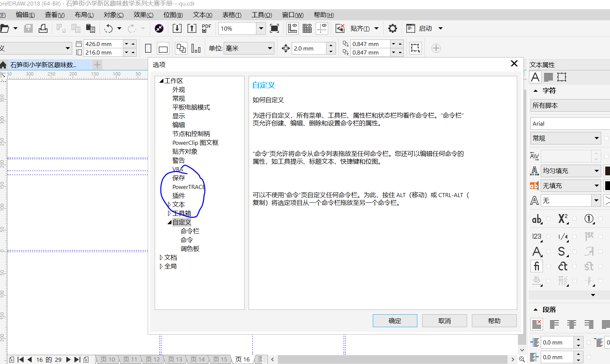Viewport: 610px width, 364px height.
Task: Open the zoom level 10% dropdown
Action: click(261, 28)
